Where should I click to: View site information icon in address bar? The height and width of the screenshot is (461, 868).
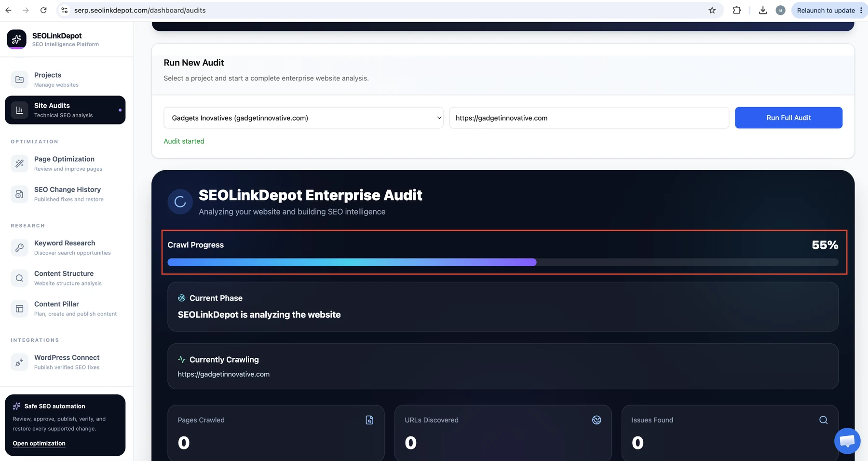coord(64,10)
